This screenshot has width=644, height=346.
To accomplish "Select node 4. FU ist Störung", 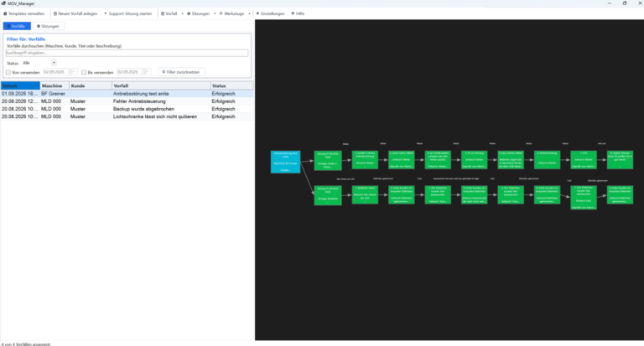I will tap(475, 160).
